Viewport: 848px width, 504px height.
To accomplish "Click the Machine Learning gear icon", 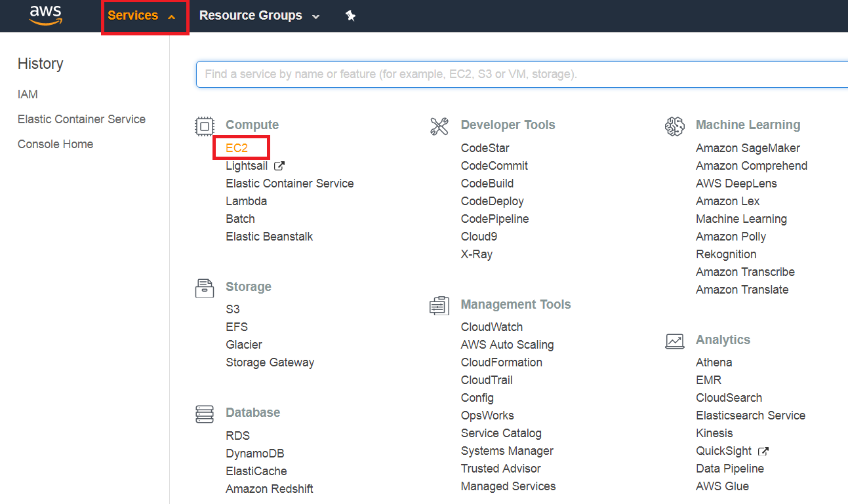I will pos(675,125).
